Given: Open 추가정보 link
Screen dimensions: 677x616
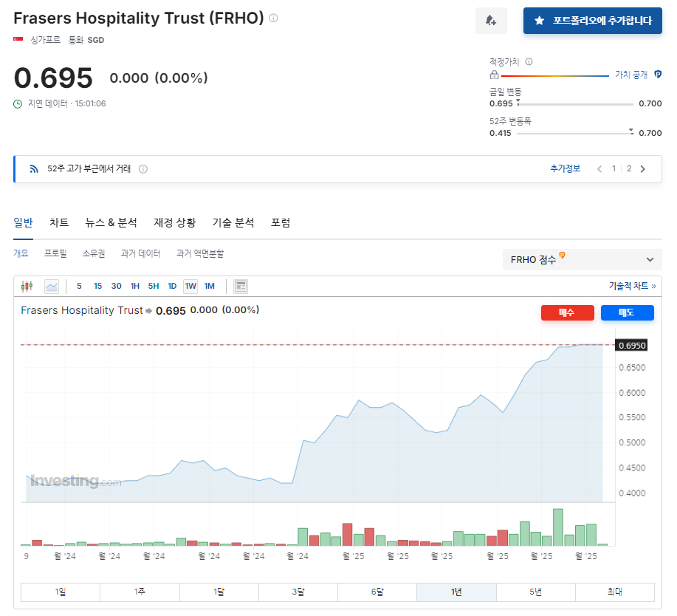Looking at the screenshot, I should (566, 168).
